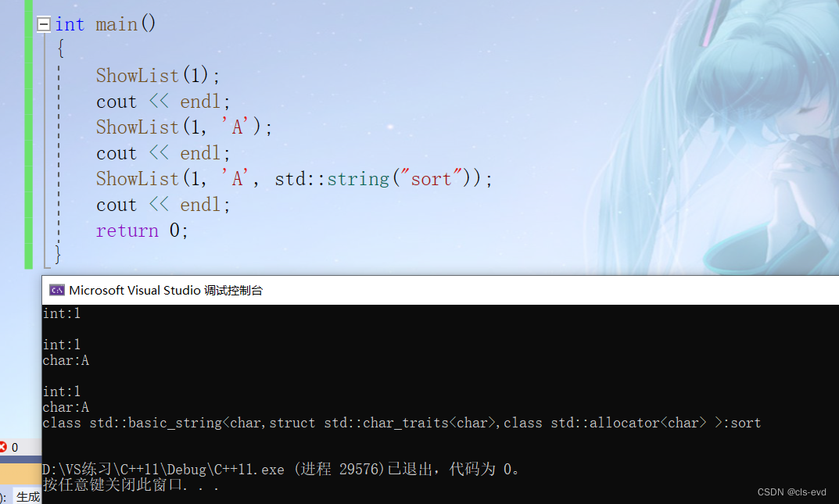
Task: Click the first 'cout << endl;' statement
Action: click(163, 101)
